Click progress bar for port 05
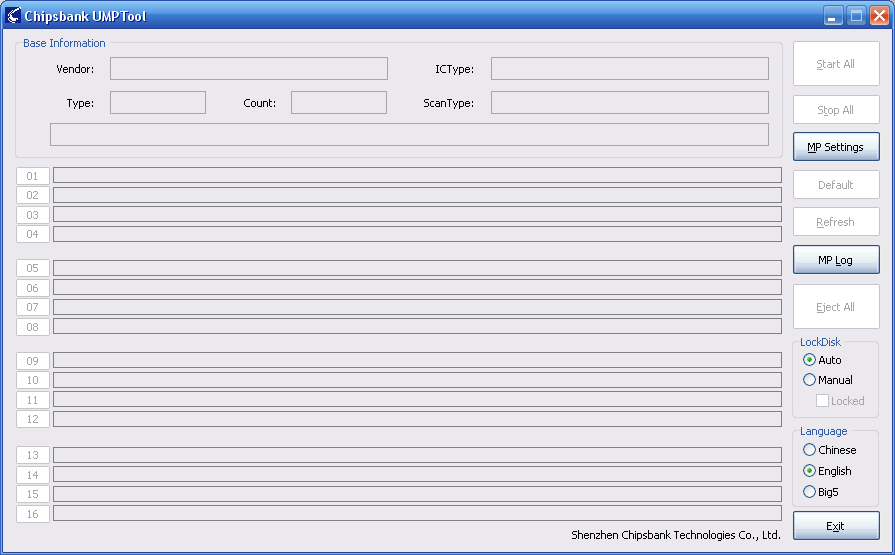895x555 pixels. 417,268
